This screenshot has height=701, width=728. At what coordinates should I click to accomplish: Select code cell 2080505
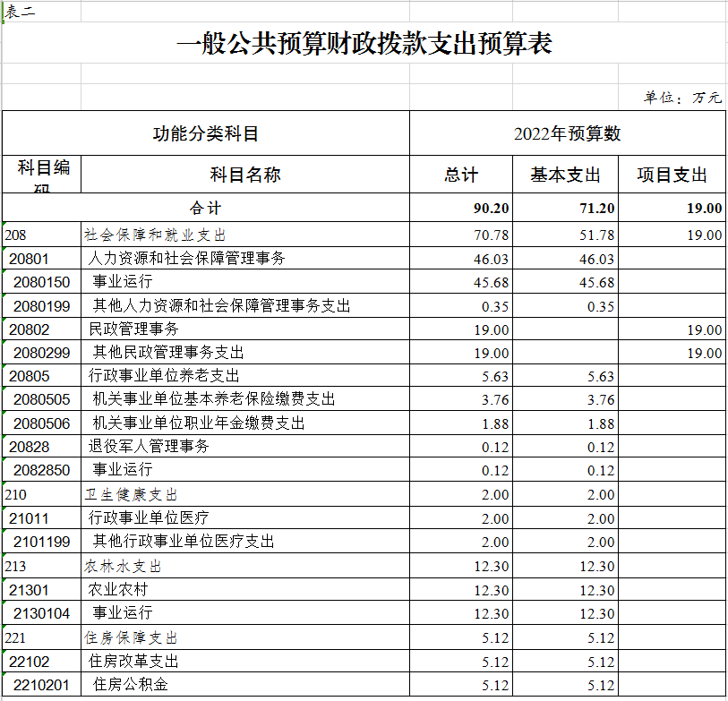[x=41, y=399]
